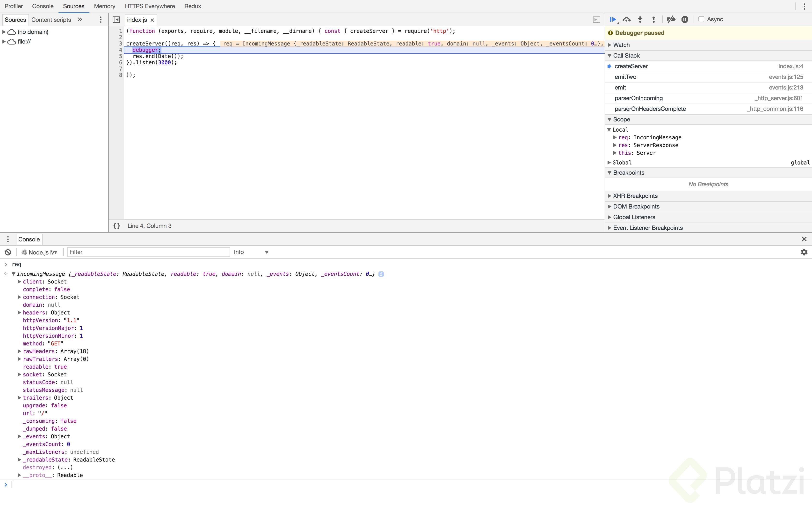
Task: Select the createServer call stack frame
Action: (708, 66)
